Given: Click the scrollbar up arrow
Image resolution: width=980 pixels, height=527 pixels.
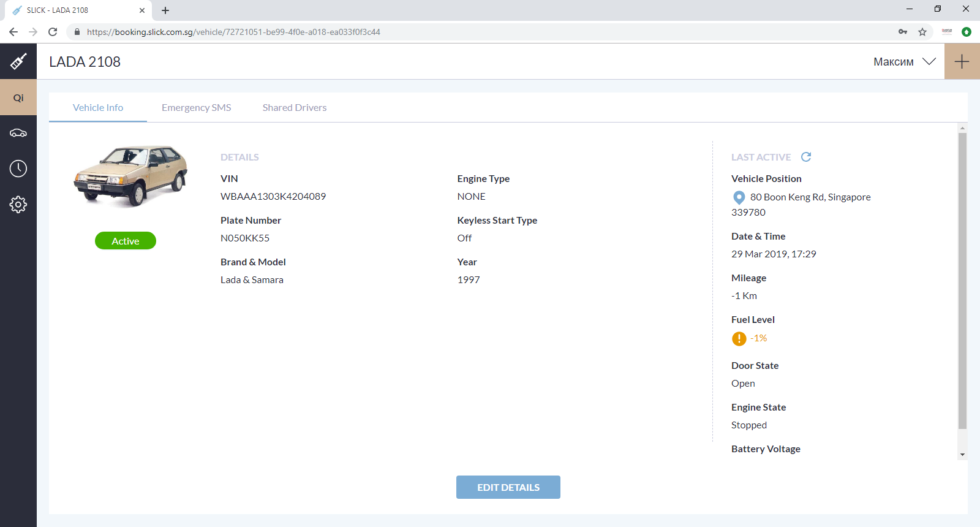Looking at the screenshot, I should (x=963, y=128).
